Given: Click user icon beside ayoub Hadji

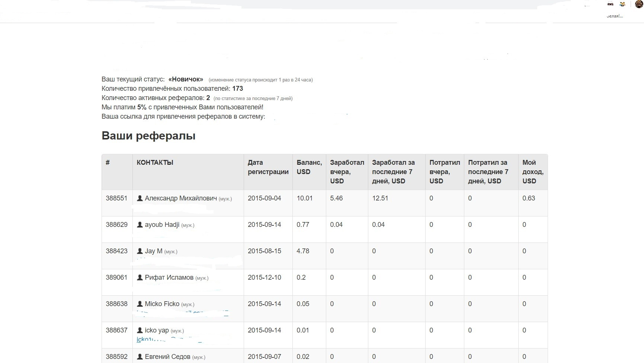Looking at the screenshot, I should pos(140,225).
